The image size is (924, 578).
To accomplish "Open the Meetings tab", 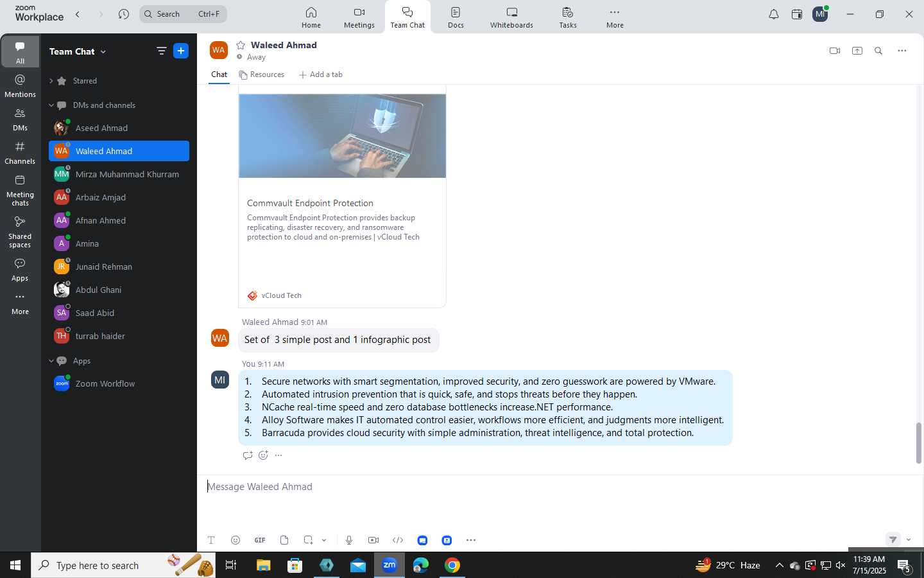I will [359, 18].
